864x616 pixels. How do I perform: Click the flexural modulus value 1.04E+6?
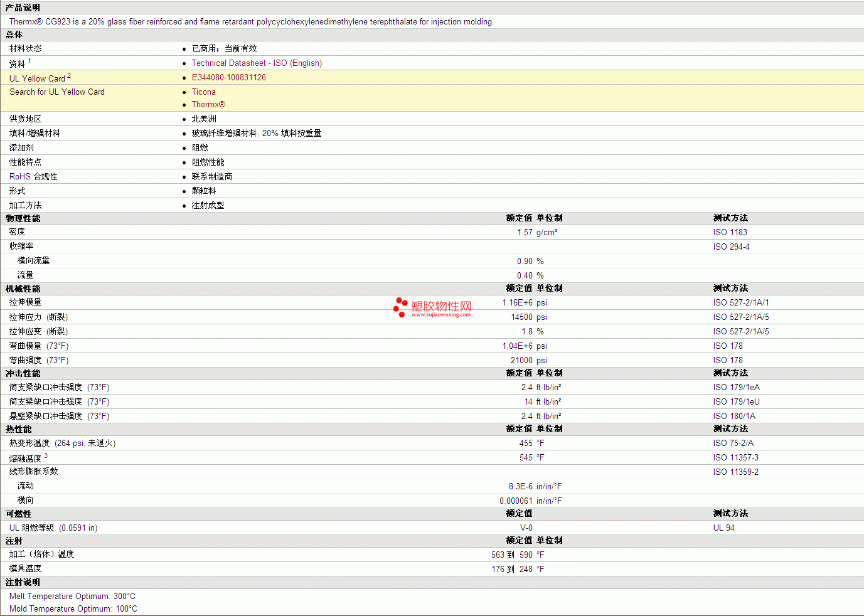coord(517,346)
